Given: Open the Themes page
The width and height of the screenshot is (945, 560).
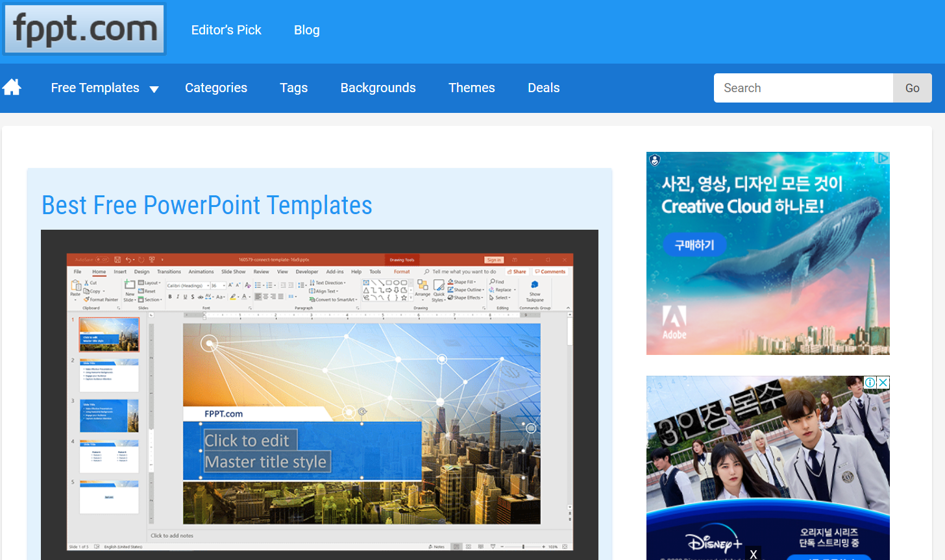Looking at the screenshot, I should [x=471, y=88].
